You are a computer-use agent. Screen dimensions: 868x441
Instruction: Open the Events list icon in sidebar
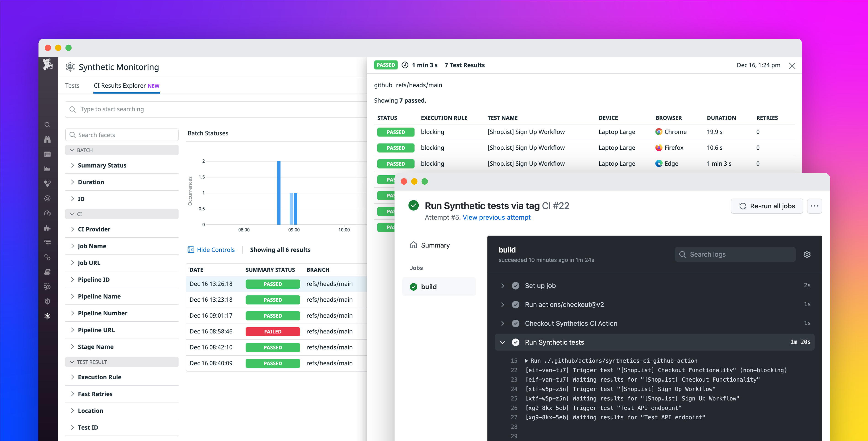[48, 154]
